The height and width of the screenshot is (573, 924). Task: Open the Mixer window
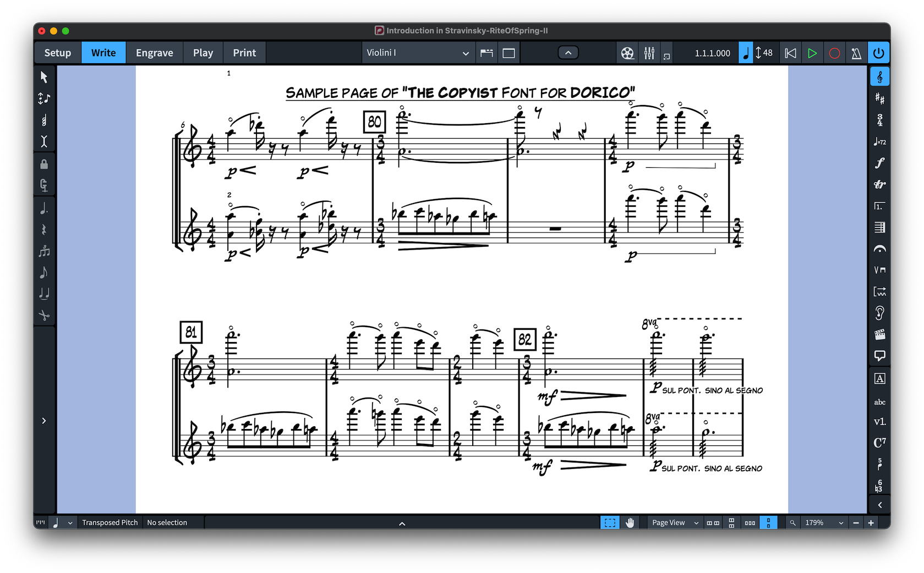click(649, 53)
